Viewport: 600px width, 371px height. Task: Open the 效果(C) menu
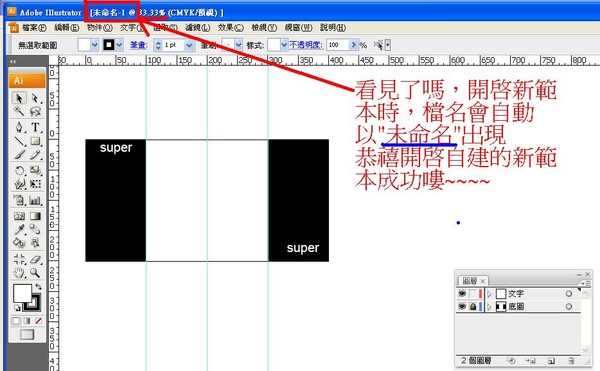[231, 28]
